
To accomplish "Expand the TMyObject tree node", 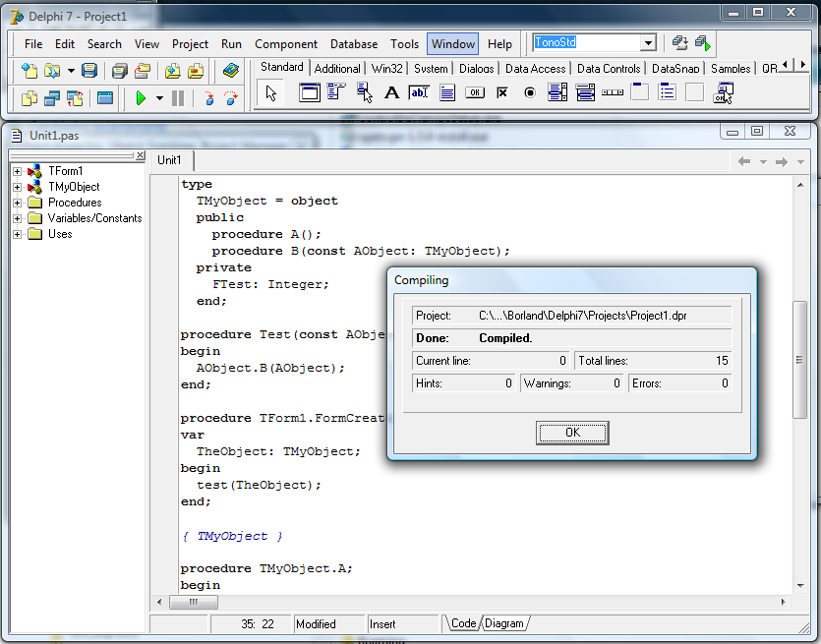I will click(18, 187).
